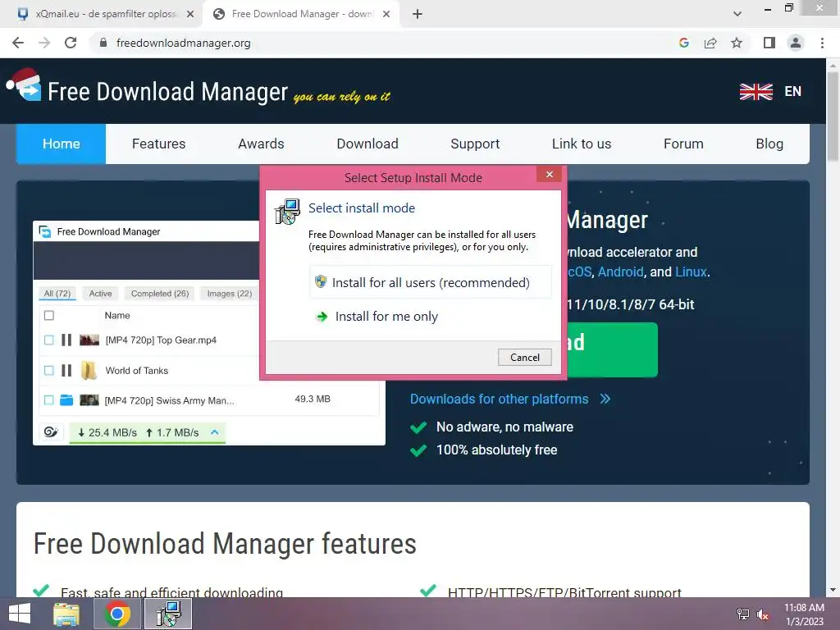Click the Top Gear.mp4 video thumbnail

(x=89, y=340)
